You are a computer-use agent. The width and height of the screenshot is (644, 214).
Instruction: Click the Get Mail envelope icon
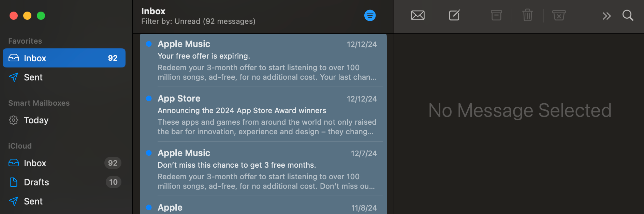tap(418, 15)
